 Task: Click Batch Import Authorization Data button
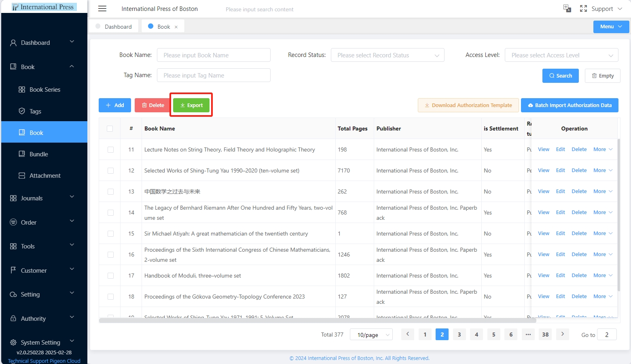tap(570, 105)
